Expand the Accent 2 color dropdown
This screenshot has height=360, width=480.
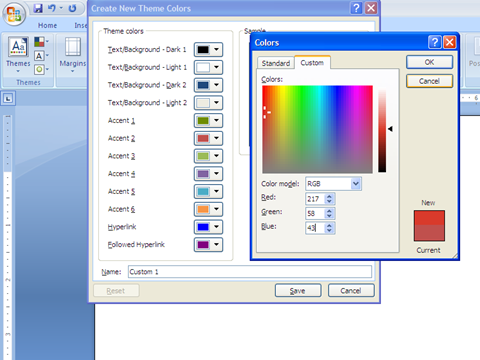[x=216, y=138]
